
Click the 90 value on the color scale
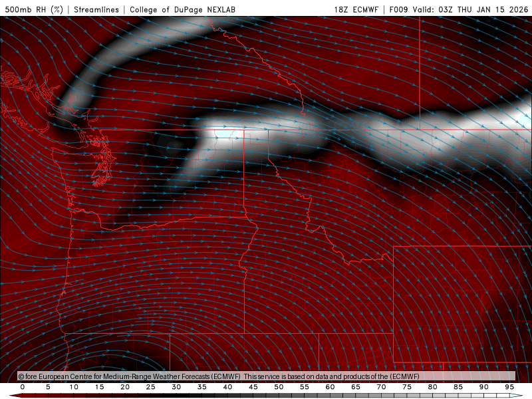tap(484, 387)
